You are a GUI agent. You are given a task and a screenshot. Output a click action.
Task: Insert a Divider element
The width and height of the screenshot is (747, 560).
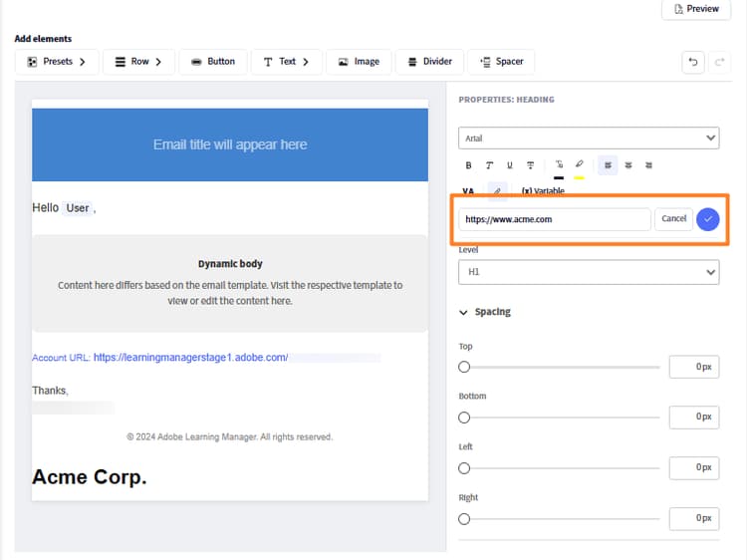tap(429, 62)
